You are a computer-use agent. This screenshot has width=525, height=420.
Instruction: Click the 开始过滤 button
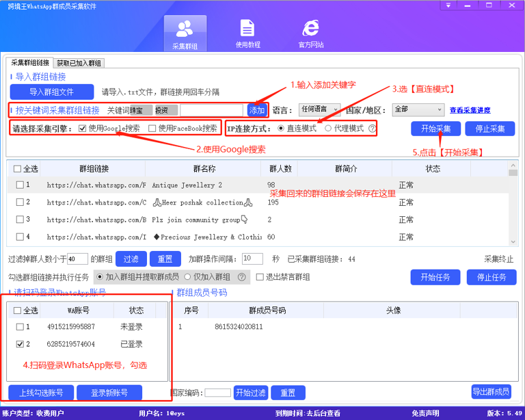point(250,393)
